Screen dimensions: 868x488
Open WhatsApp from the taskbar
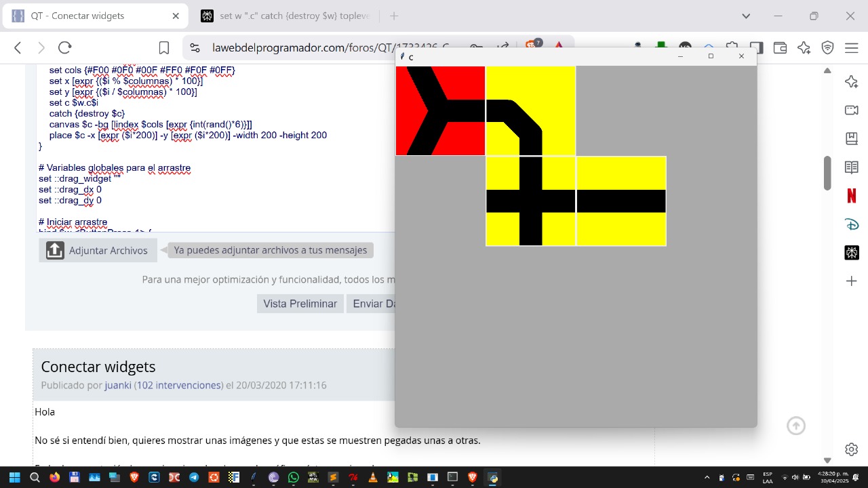[x=293, y=477]
